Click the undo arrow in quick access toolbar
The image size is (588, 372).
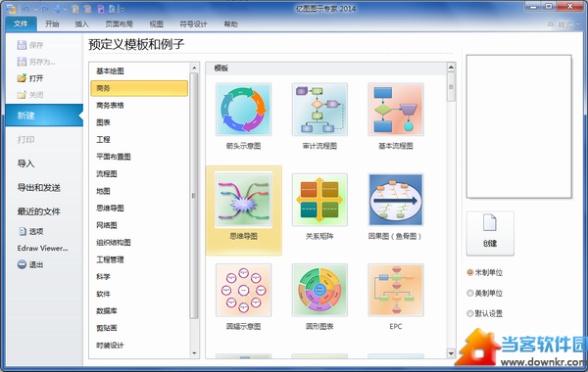(x=25, y=9)
